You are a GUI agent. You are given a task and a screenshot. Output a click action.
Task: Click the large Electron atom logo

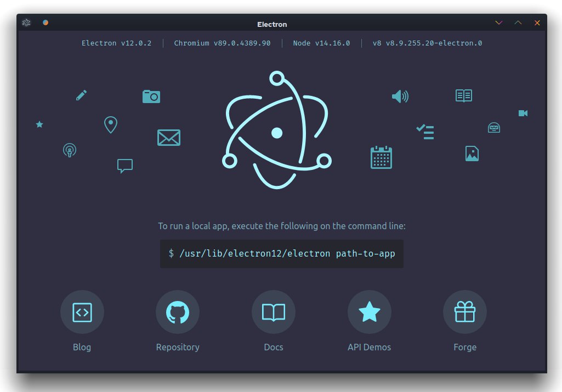277,130
